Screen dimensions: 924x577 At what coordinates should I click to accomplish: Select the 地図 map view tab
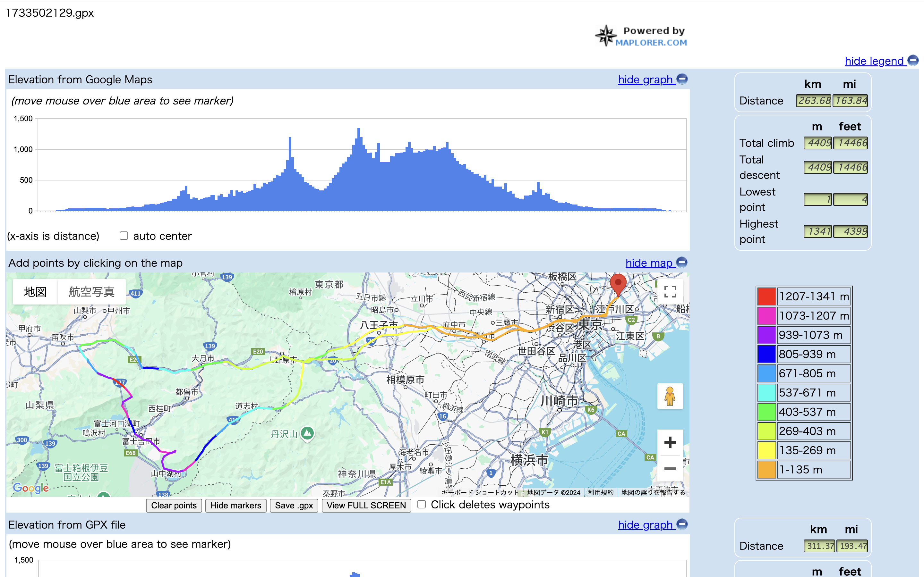click(35, 292)
